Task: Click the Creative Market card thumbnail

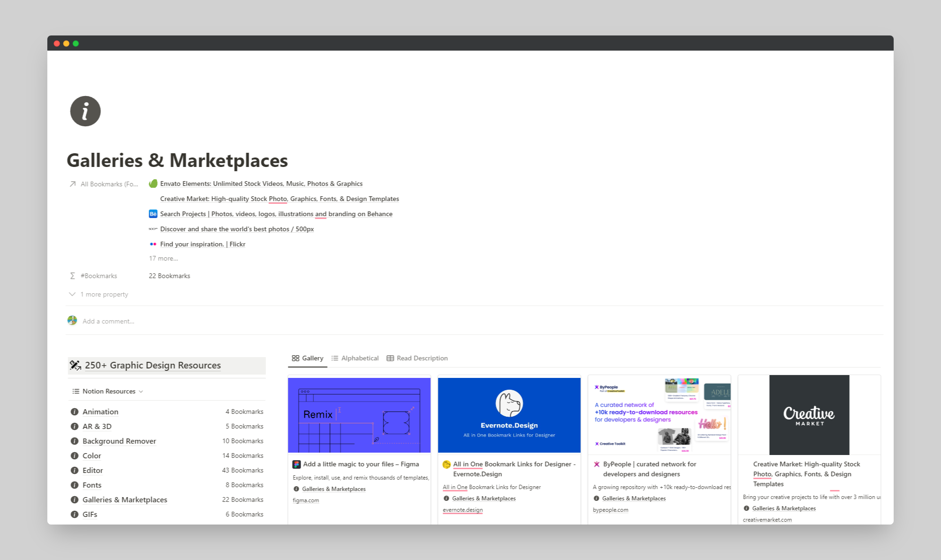Action: pos(809,415)
